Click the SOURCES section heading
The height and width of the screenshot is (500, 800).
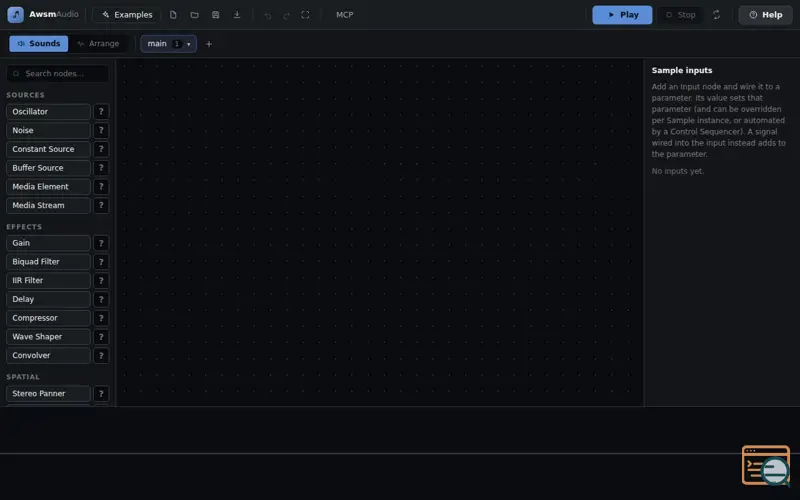(26, 95)
